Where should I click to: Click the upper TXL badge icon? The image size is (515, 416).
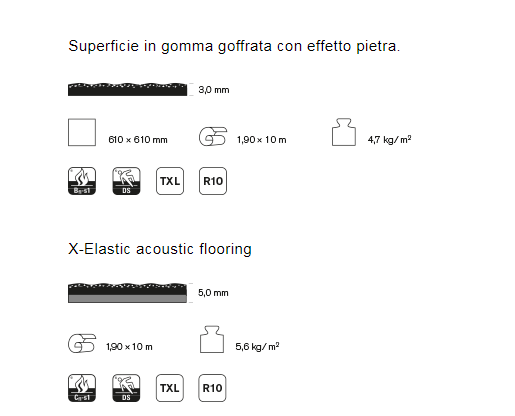click(x=170, y=181)
